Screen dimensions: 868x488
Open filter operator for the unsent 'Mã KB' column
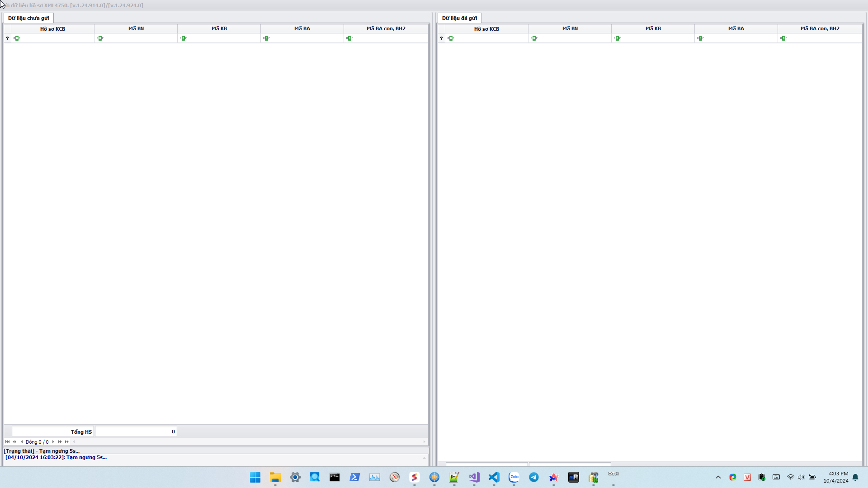183,38
